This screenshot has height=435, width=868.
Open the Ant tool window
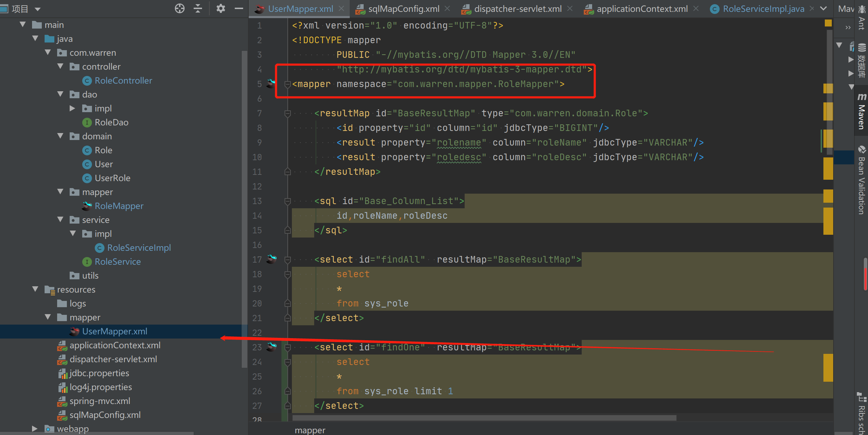click(861, 17)
